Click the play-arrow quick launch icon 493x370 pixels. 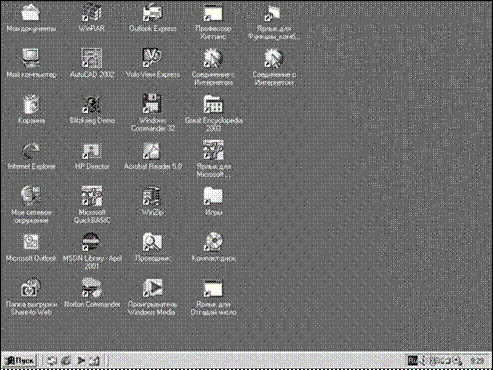click(x=80, y=360)
